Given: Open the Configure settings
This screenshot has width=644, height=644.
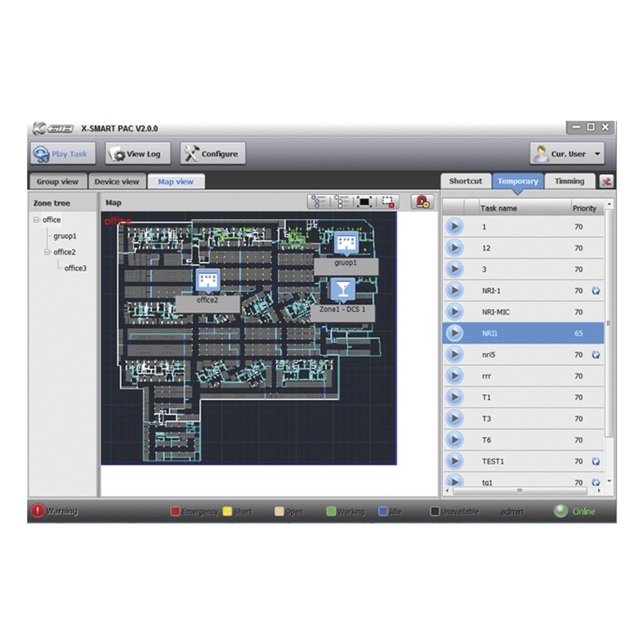Looking at the screenshot, I should [x=213, y=154].
